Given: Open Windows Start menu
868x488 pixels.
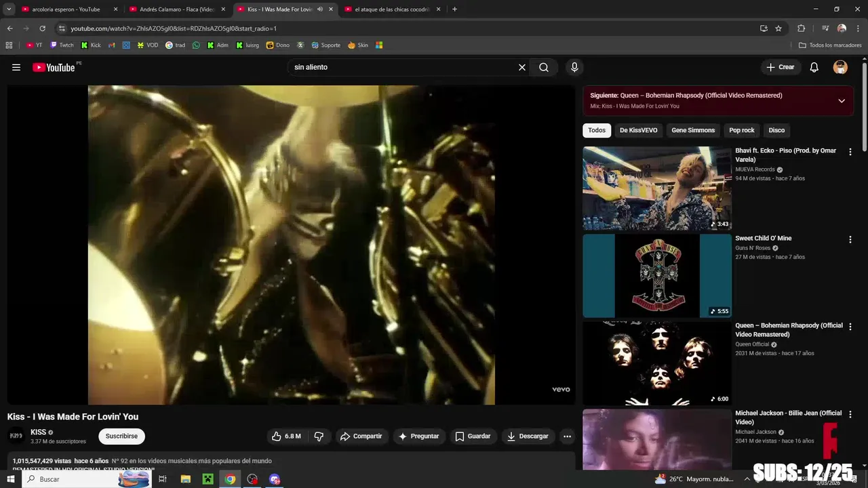Looking at the screenshot, I should [11, 479].
